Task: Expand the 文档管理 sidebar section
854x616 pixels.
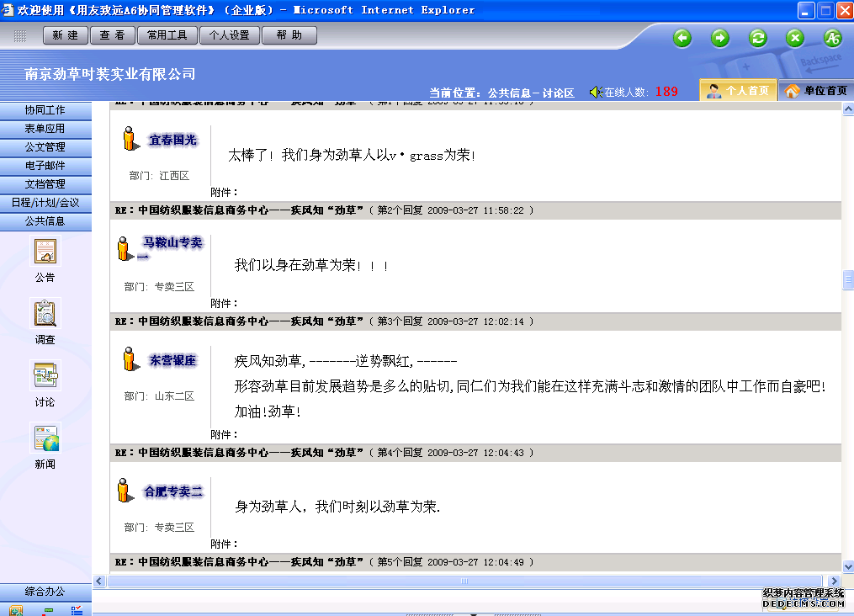Action: point(45,184)
